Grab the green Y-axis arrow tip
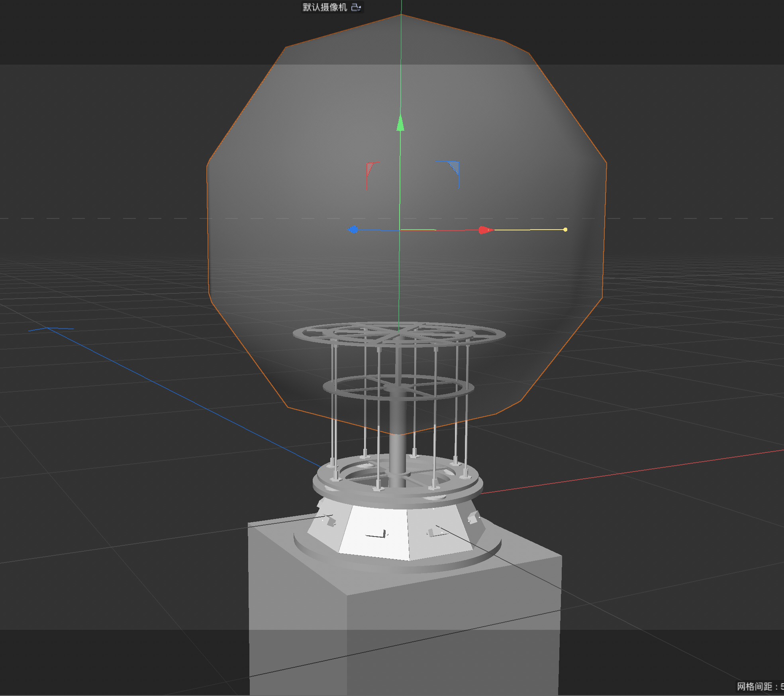This screenshot has width=784, height=696. (401, 124)
